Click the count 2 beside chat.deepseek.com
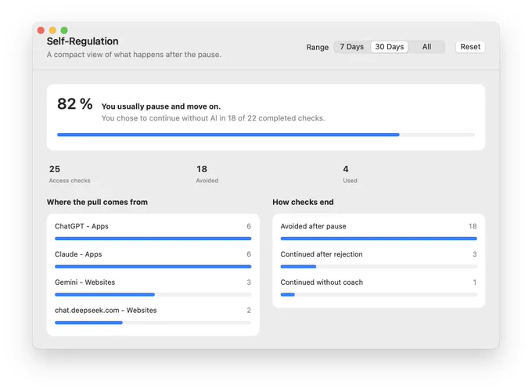This screenshot has height=392, width=532. tap(249, 310)
